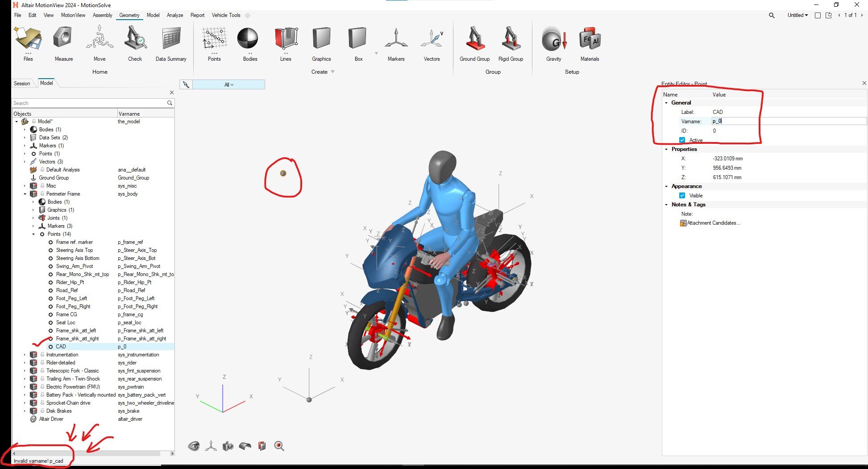Click the camera icon in view controls

click(x=228, y=446)
